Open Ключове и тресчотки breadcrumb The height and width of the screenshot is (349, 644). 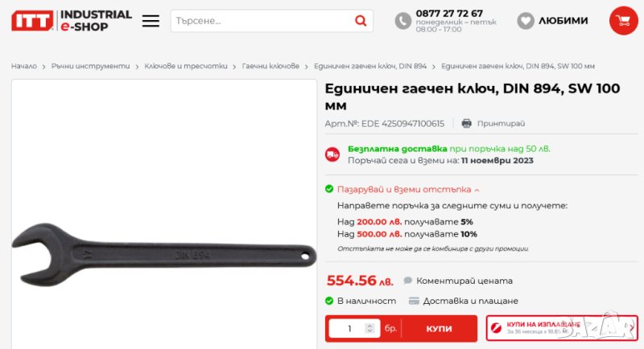[x=186, y=66]
